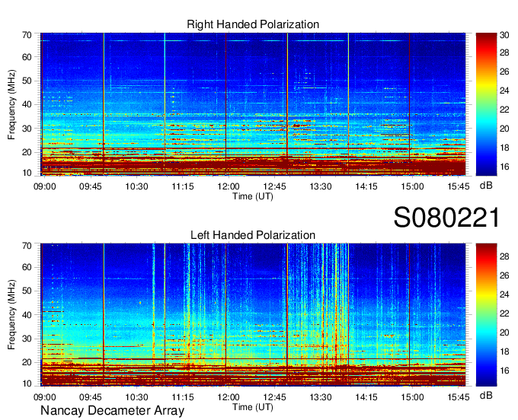This screenshot has height=420, width=518.
Task: Click the 16 dB value on the top colorbar
Action: click(504, 167)
